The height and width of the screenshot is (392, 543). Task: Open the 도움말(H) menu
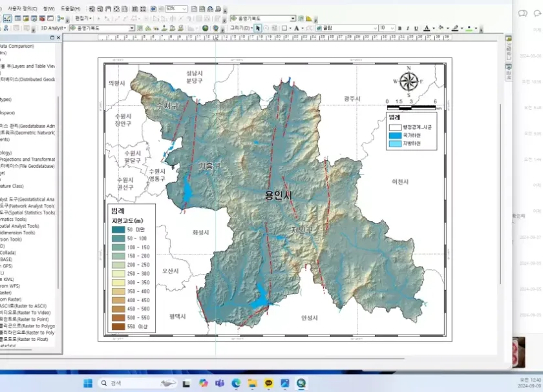pos(70,8)
